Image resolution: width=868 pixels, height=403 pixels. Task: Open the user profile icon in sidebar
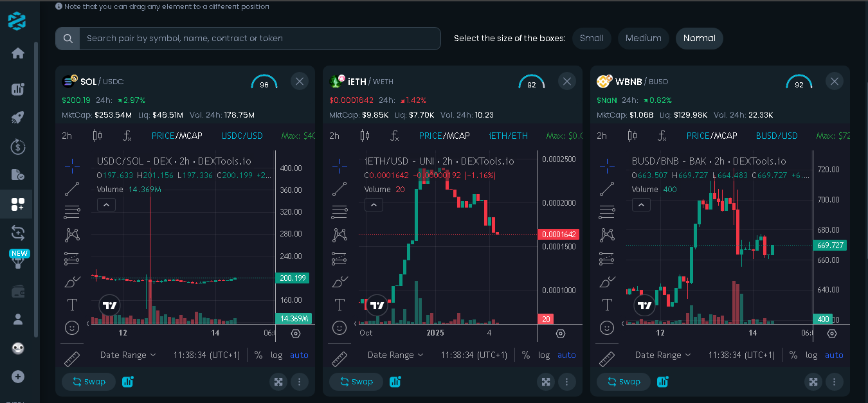18,319
